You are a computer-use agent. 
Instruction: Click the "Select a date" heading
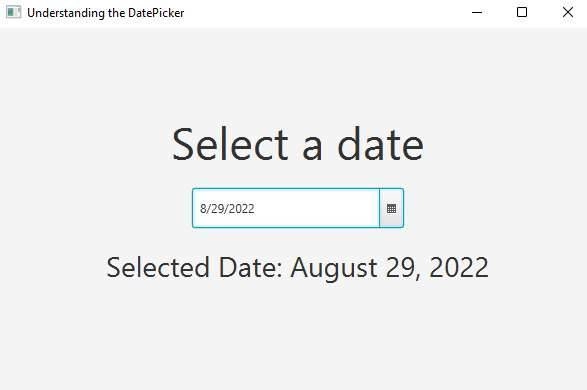(298, 144)
